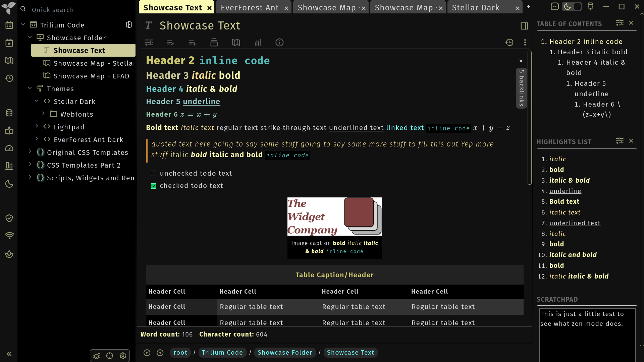
Task: Collapse the Themes tree node
Action: pos(30,88)
